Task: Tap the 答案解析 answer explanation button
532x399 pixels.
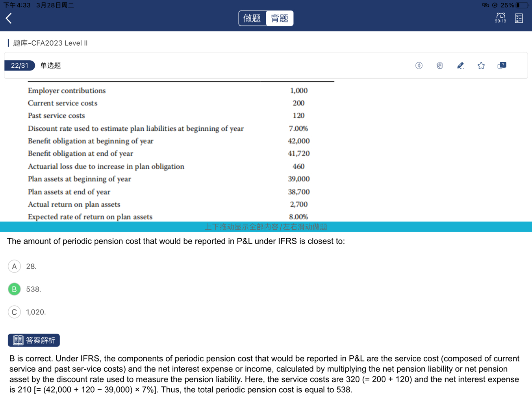Action: click(x=34, y=340)
